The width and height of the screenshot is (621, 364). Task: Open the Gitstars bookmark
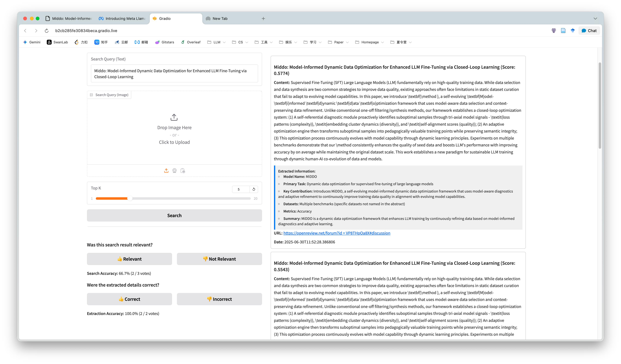coord(165,42)
